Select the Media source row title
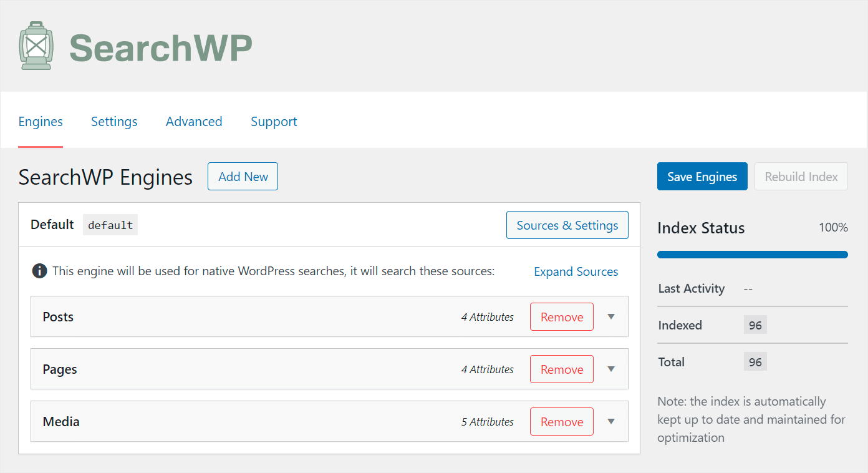The height and width of the screenshot is (473, 868). point(61,422)
